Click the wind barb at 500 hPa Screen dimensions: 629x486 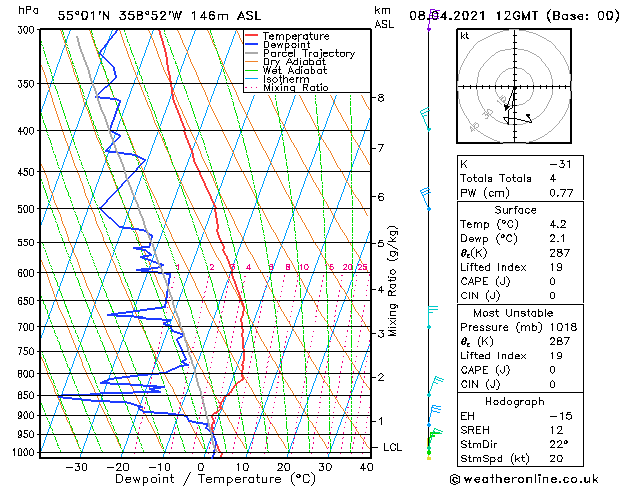click(x=425, y=198)
